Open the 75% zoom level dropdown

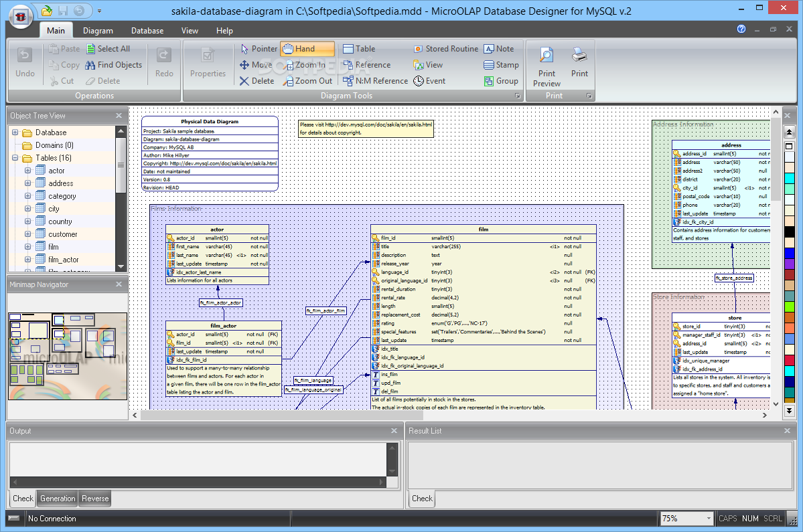709,518
